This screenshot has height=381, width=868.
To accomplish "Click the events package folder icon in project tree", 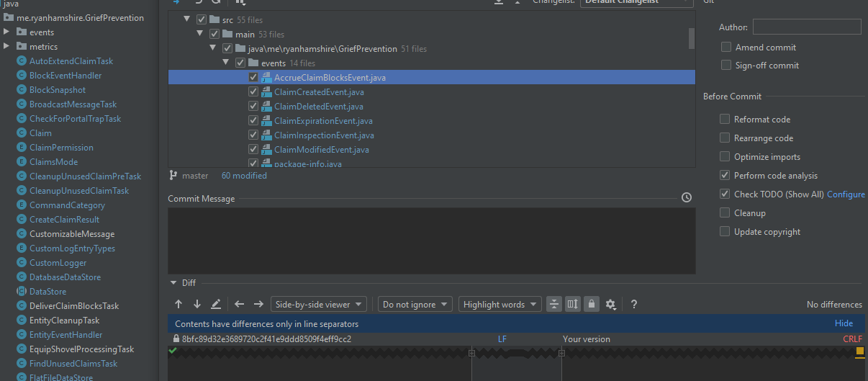I will pyautogui.click(x=22, y=32).
